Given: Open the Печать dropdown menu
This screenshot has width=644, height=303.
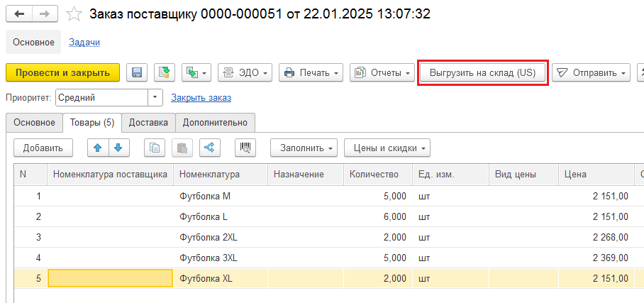Looking at the screenshot, I should click(x=311, y=72).
